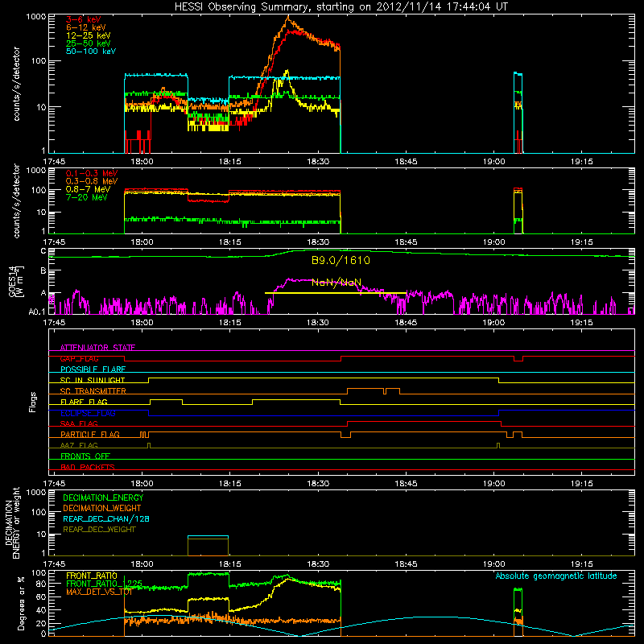Click the 6-12 keV peak of the orange curve
The width and height of the screenshot is (644, 644).
(288, 17)
